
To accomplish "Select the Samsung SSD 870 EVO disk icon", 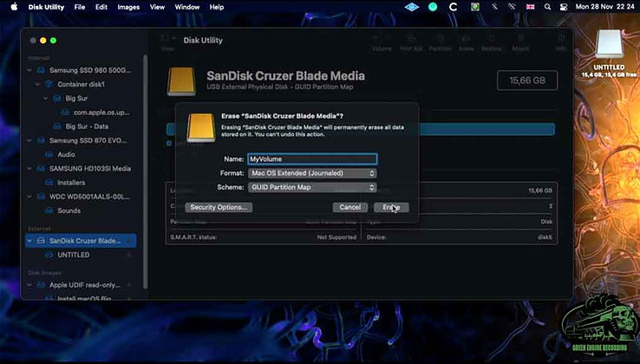I will coord(41,140).
